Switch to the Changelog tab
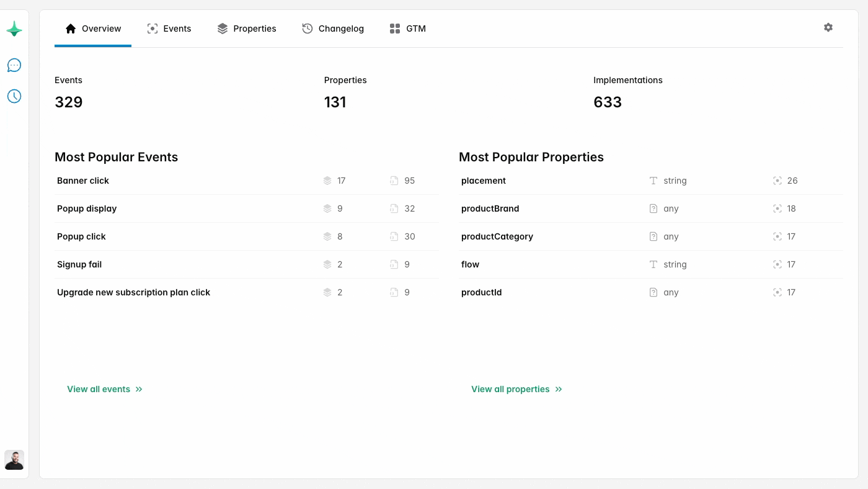 pyautogui.click(x=340, y=28)
